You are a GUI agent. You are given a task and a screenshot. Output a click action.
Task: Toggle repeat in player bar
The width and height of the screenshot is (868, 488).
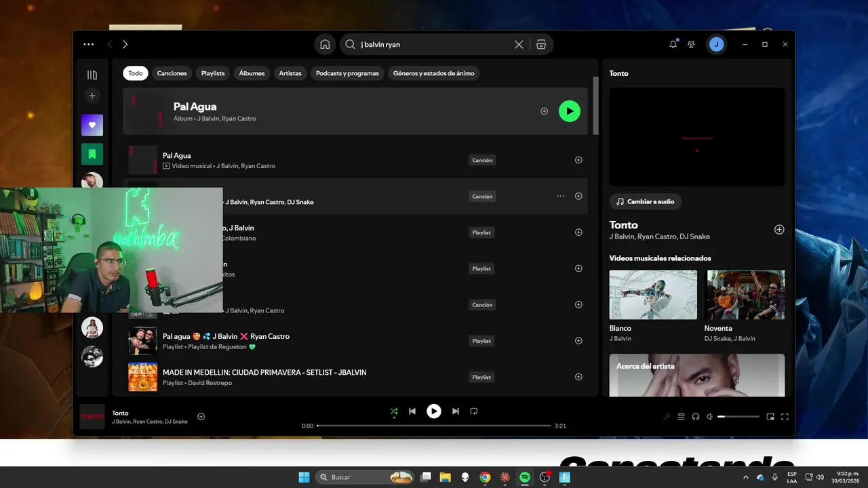tap(474, 411)
